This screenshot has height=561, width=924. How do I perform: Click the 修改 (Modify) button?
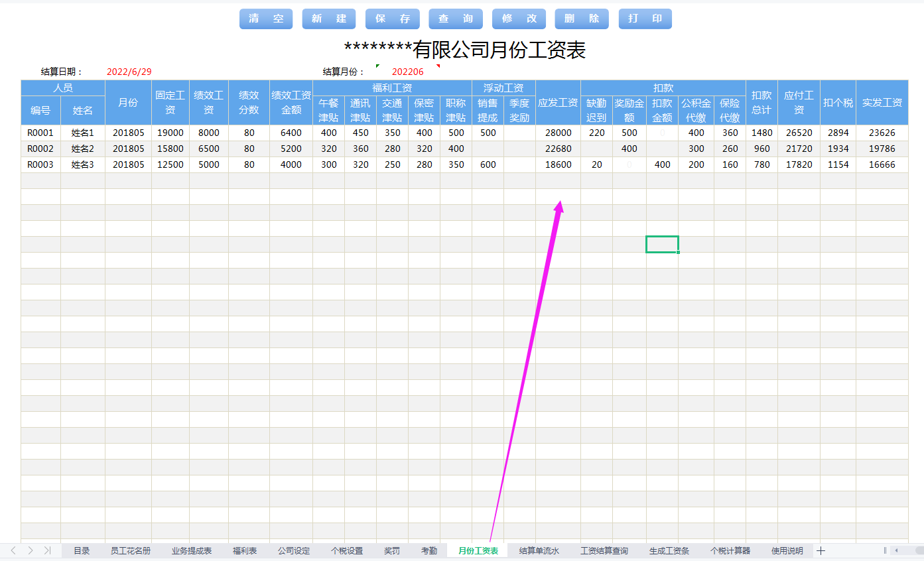(519, 19)
